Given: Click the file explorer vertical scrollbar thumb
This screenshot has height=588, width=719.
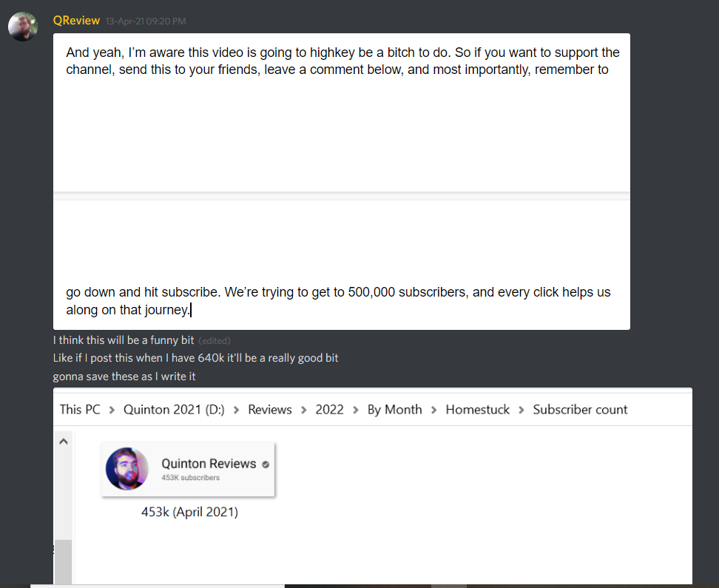Looking at the screenshot, I should coord(64,563).
